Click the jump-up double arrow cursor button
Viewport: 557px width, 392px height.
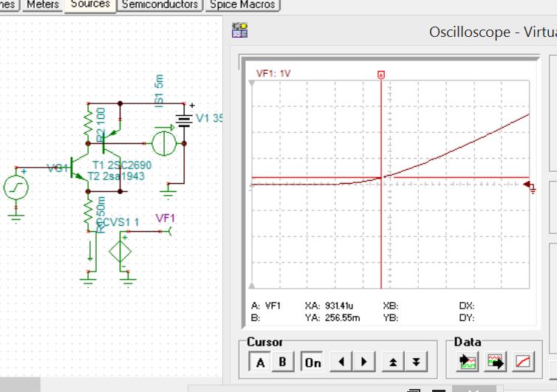tap(393, 362)
